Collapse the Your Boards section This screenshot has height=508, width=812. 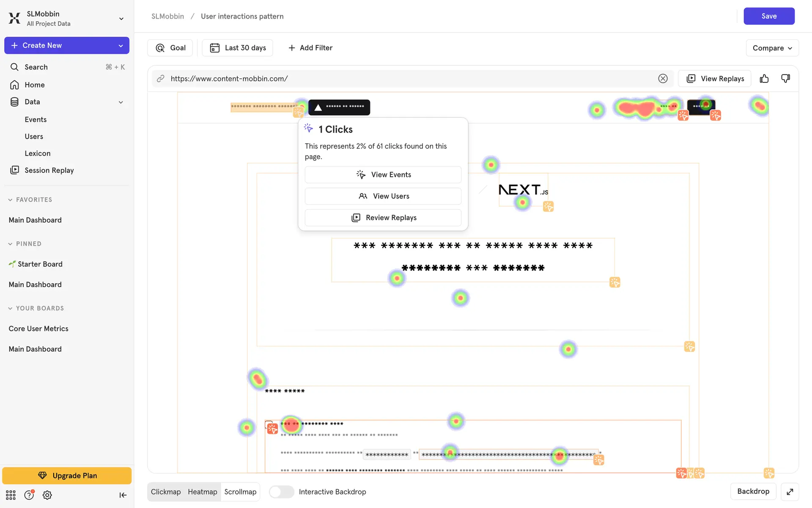(x=10, y=308)
